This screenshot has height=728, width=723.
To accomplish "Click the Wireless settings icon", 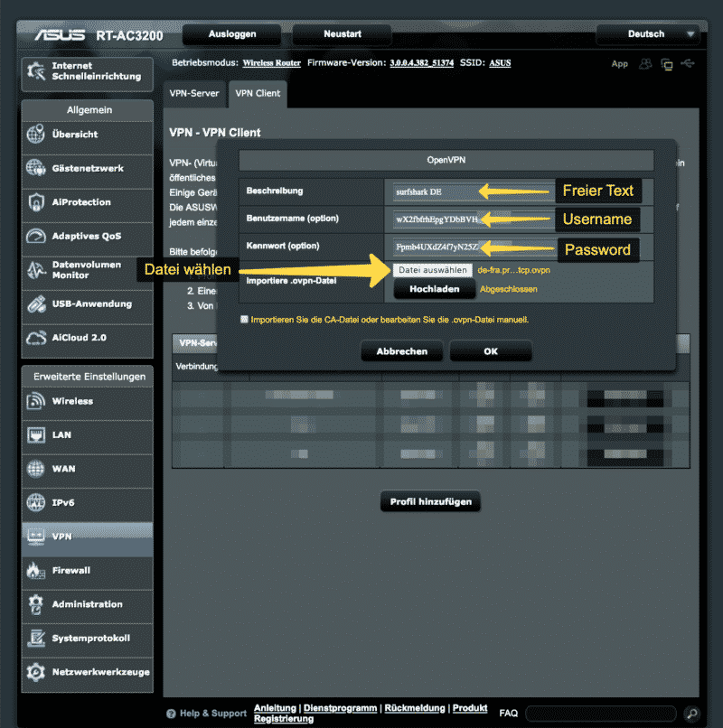I will tap(36, 401).
